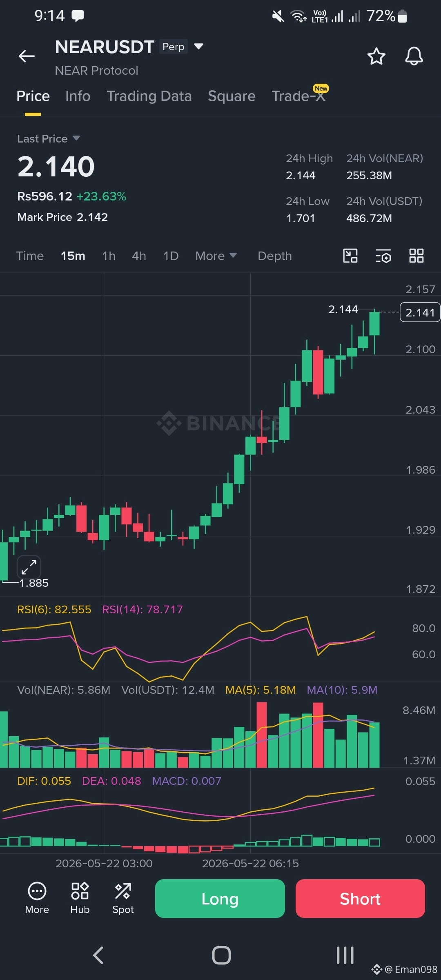Tap MA(5): 5.18M volume label

pos(261,690)
